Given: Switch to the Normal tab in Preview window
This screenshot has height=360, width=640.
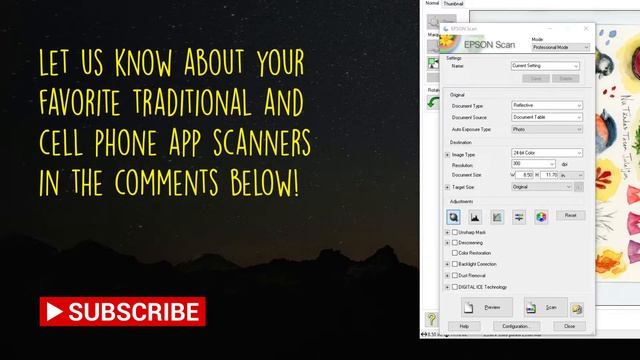Looking at the screenshot, I should pyautogui.click(x=432, y=3).
